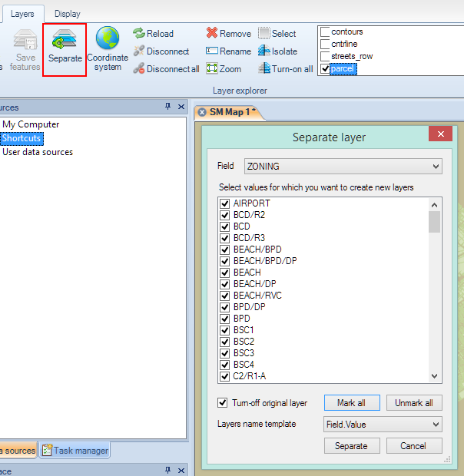Remove the selected layer

pos(212,34)
